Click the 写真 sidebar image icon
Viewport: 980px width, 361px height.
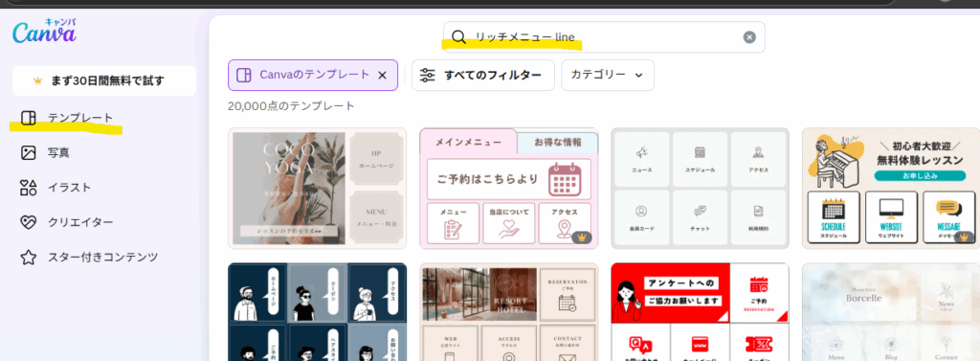pyautogui.click(x=28, y=152)
